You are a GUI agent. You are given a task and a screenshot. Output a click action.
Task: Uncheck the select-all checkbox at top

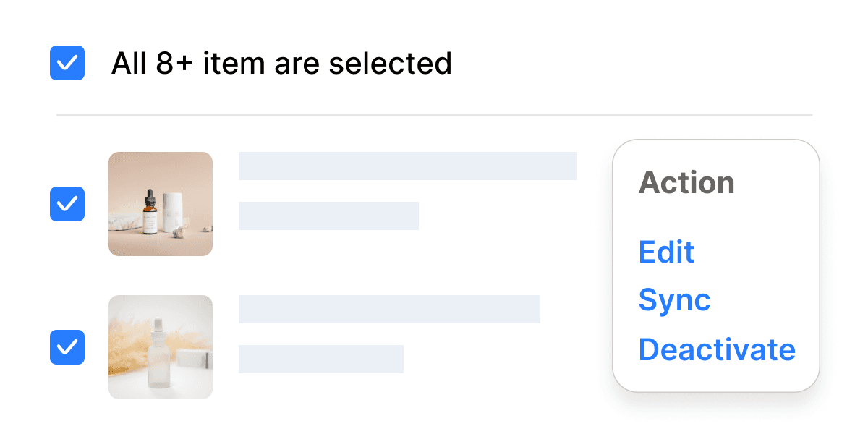click(x=67, y=63)
